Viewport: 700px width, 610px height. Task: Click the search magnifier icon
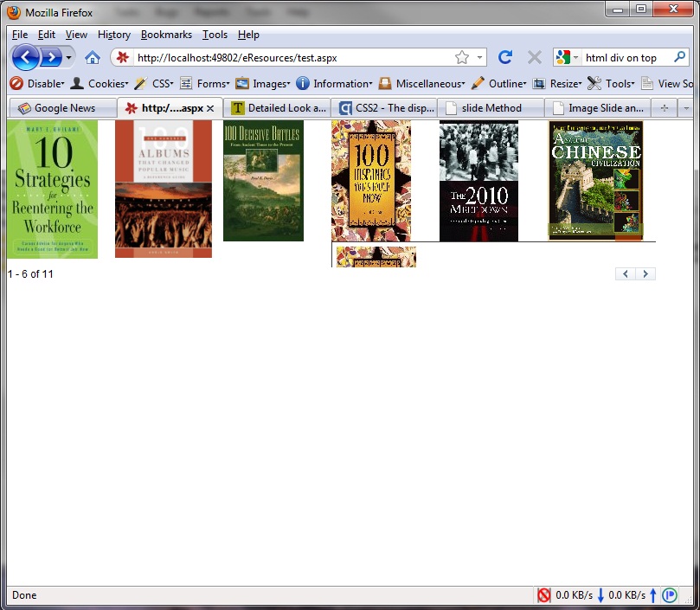pyautogui.click(x=680, y=58)
